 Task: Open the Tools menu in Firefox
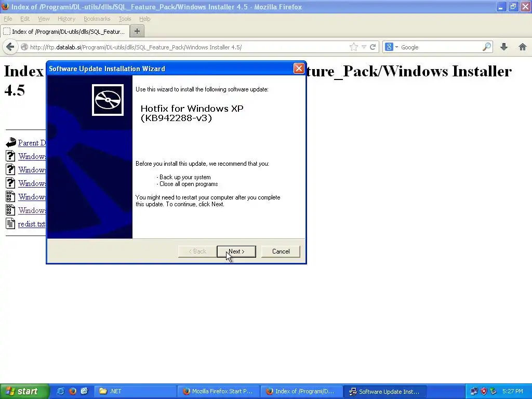tap(125, 19)
